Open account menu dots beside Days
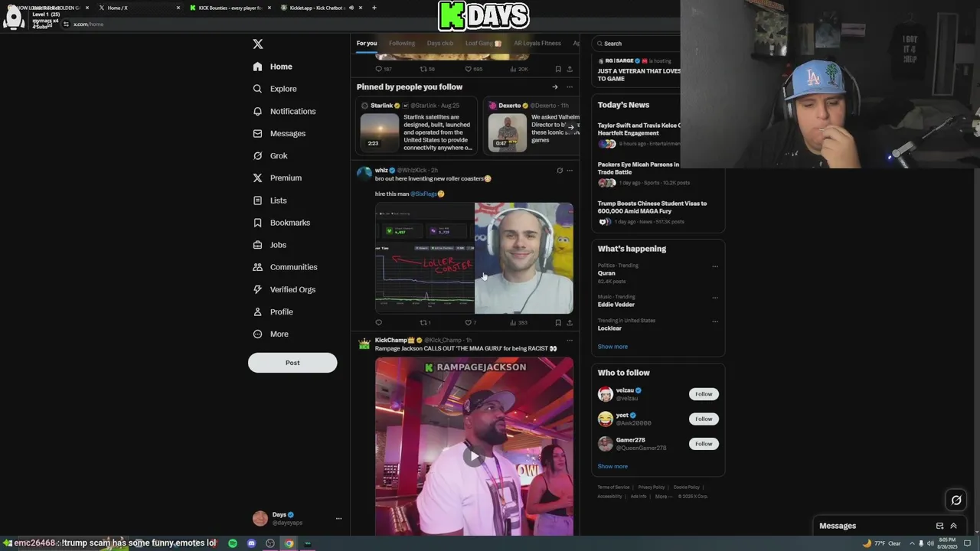 (x=338, y=519)
